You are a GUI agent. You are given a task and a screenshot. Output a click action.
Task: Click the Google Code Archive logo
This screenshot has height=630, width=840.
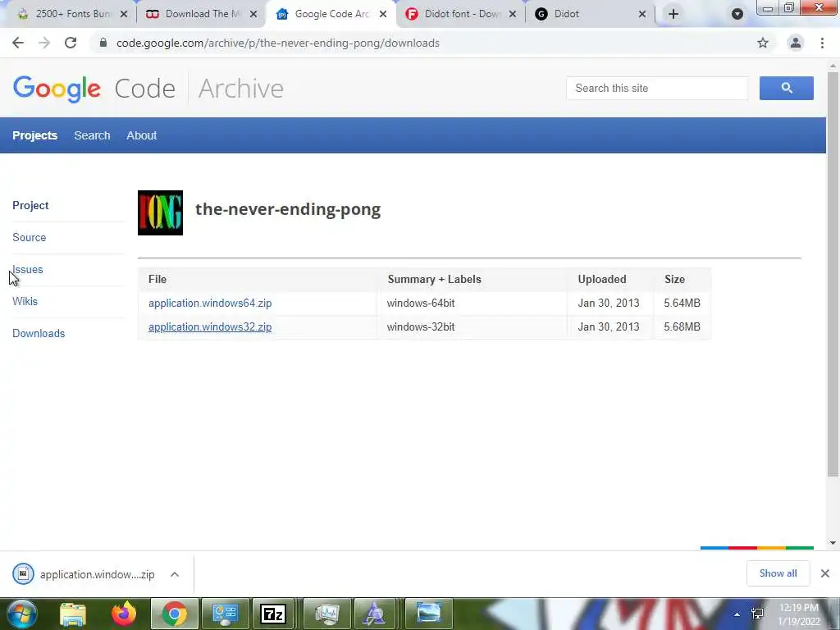[x=148, y=89]
